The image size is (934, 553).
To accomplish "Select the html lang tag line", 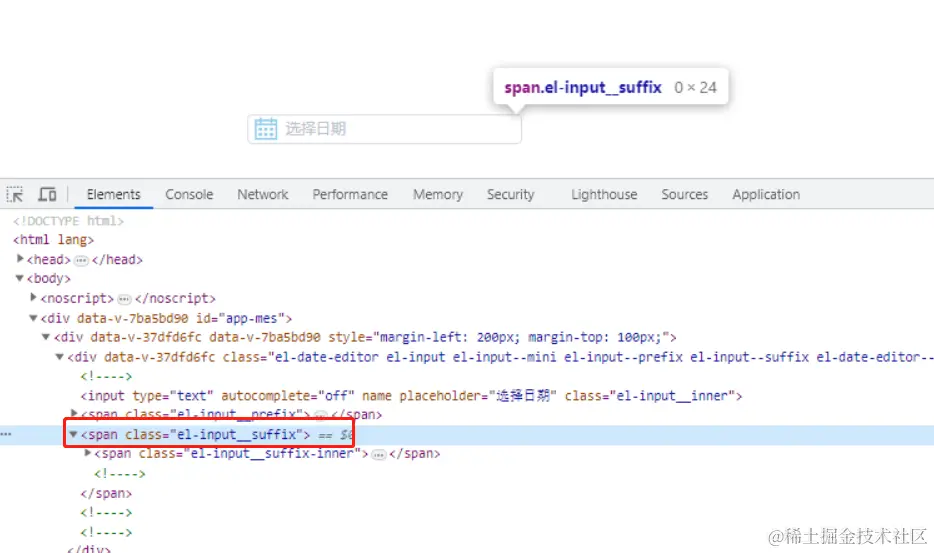I will [x=54, y=240].
